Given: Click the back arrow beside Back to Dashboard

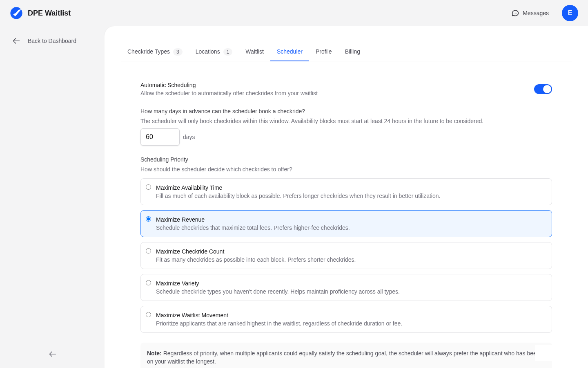Looking at the screenshot, I should 16,41.
